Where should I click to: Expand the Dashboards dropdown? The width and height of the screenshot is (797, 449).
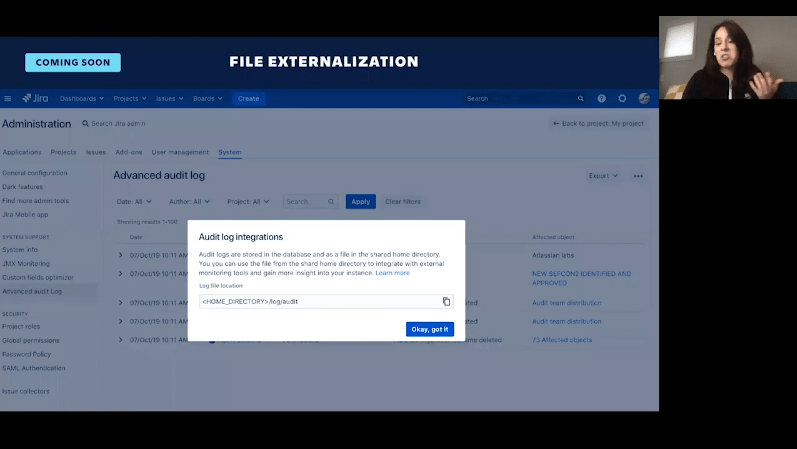82,99
